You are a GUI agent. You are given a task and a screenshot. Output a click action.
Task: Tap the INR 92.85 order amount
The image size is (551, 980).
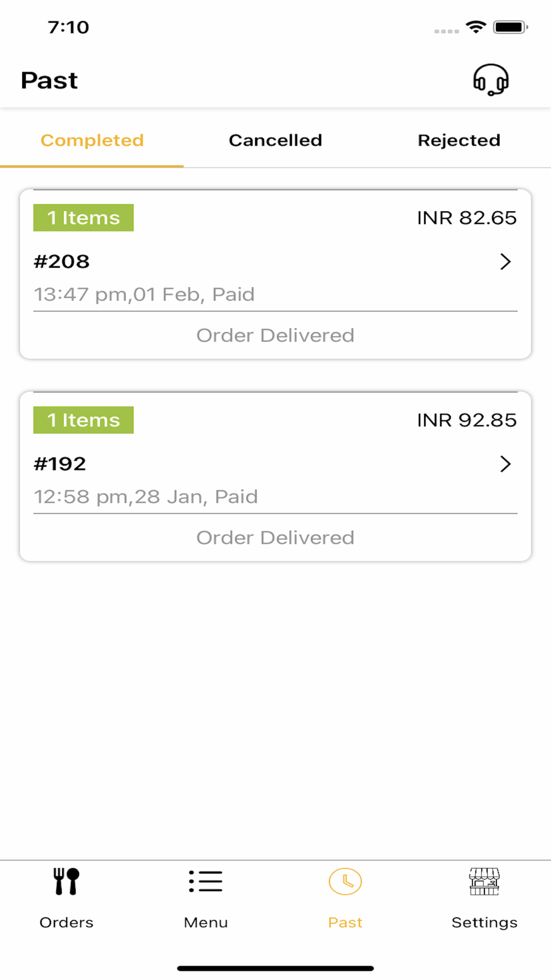pyautogui.click(x=467, y=420)
